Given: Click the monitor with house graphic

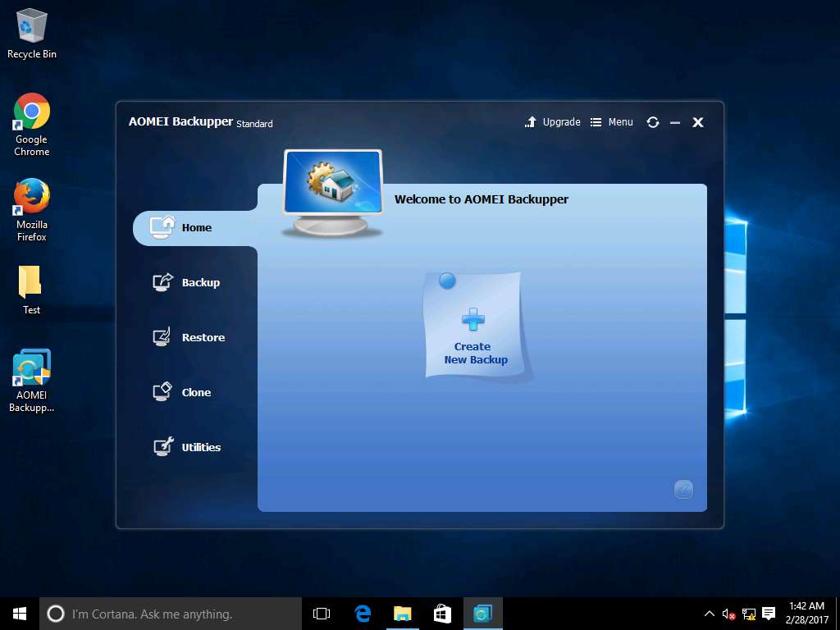Looking at the screenshot, I should [333, 194].
